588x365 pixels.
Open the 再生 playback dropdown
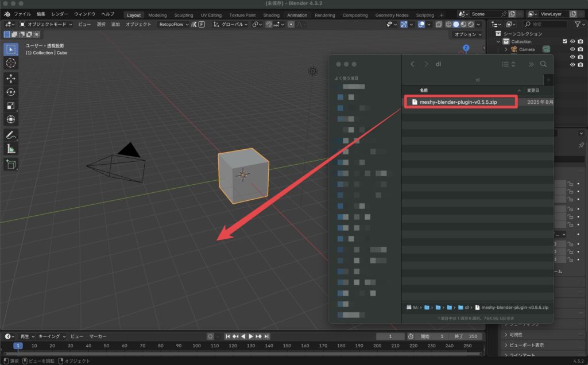[x=27, y=336]
